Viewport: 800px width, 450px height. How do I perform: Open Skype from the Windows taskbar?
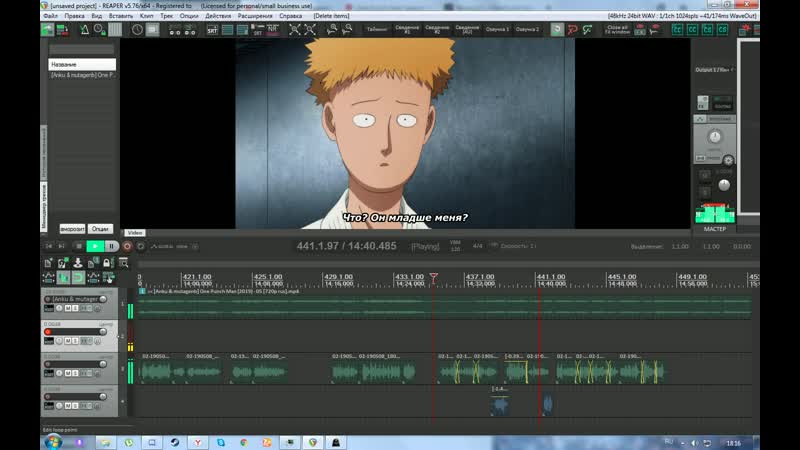coord(221,442)
